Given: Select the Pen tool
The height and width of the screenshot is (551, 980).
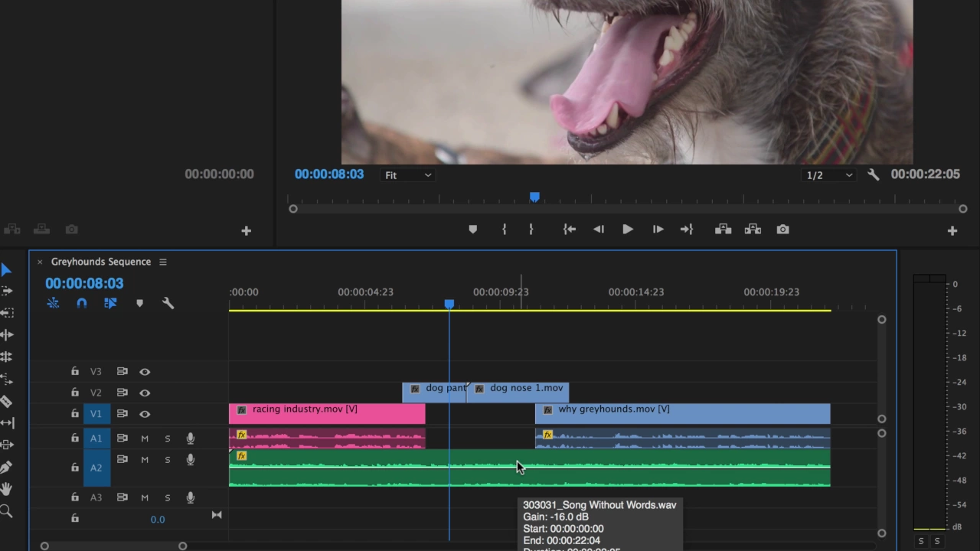Looking at the screenshot, I should pyautogui.click(x=7, y=467).
